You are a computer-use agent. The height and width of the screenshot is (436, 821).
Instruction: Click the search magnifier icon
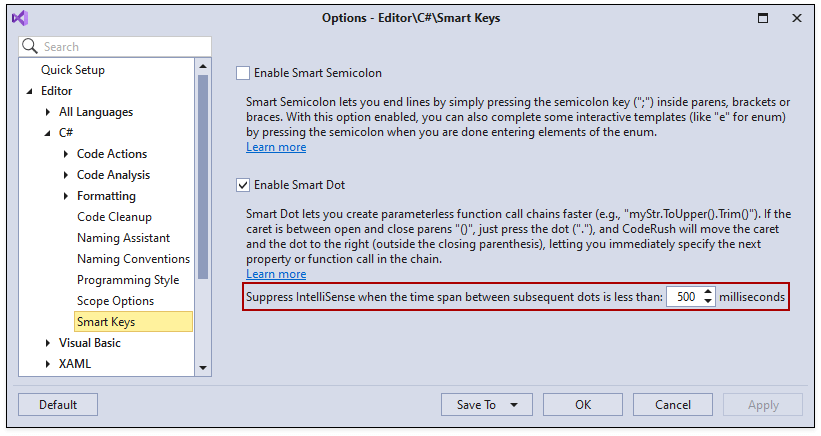click(x=30, y=47)
